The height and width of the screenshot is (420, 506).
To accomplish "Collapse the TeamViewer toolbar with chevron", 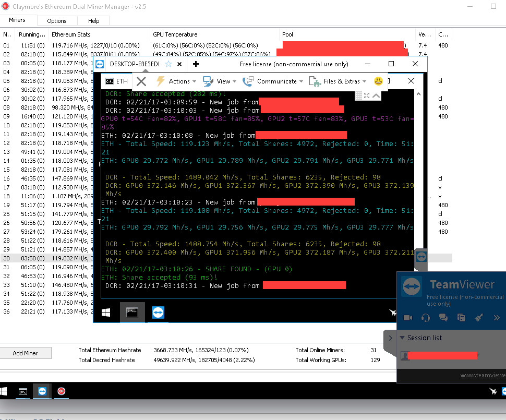I will click(x=376, y=95).
